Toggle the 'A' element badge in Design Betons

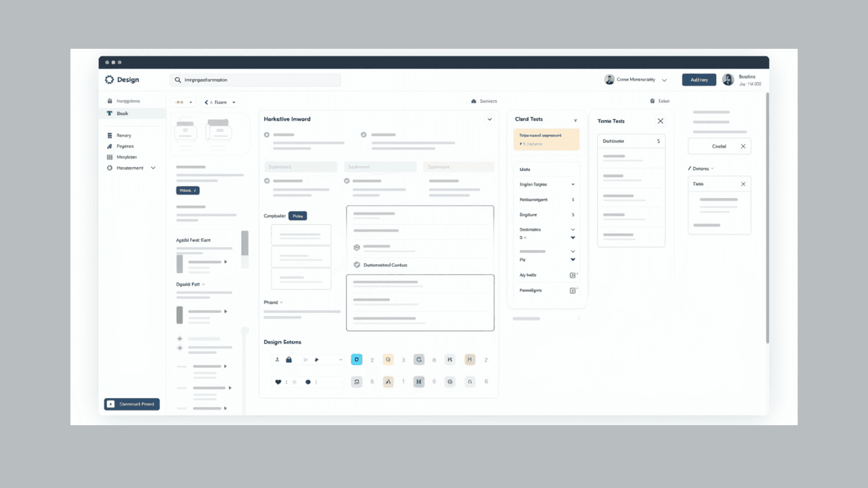388,382
